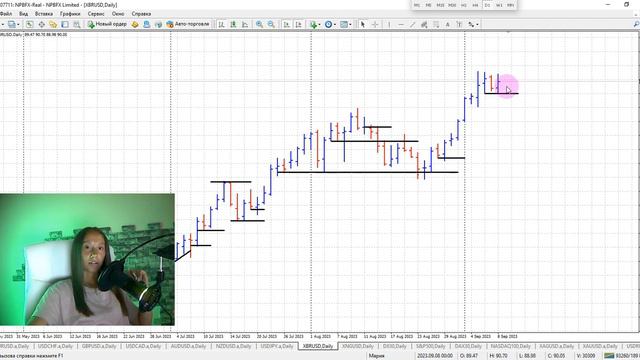Select the crosshair tool
Screen dimensions: 640x360
point(375,24)
